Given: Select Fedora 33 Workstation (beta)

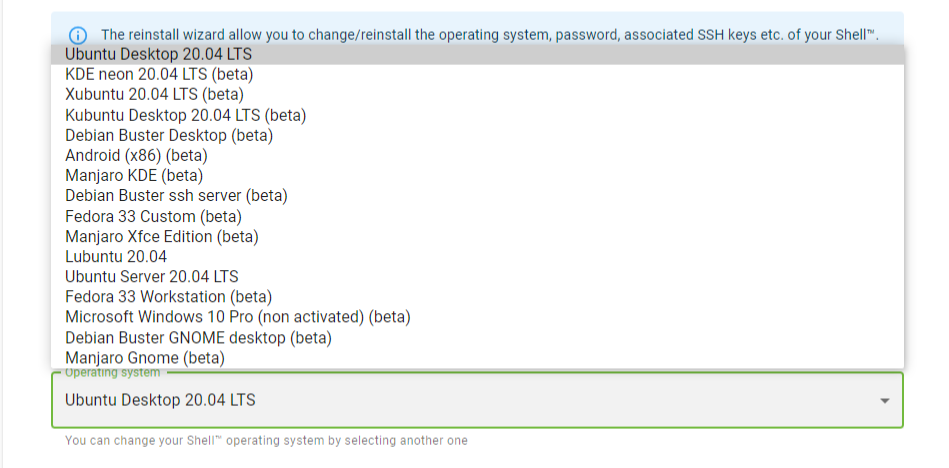Looking at the screenshot, I should [168, 297].
